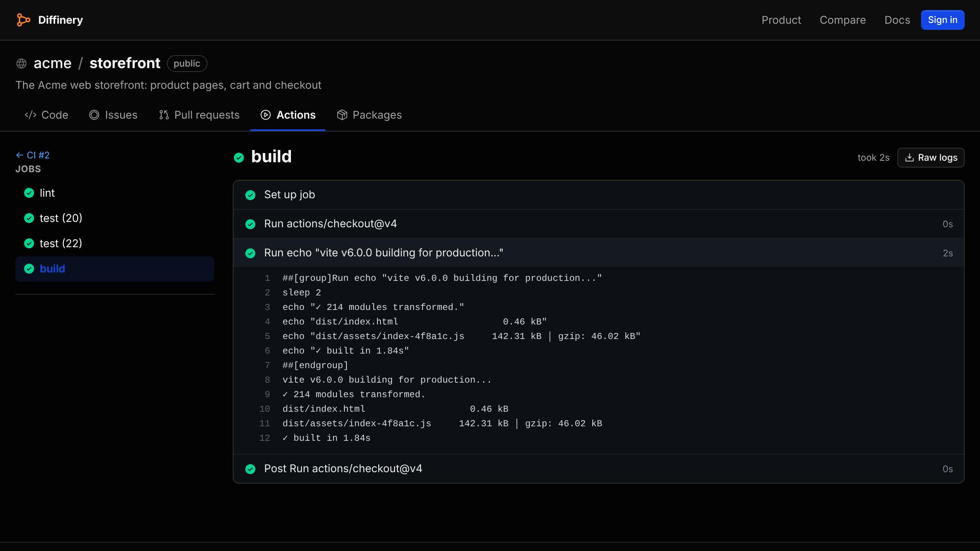Click the checkout@v4 step success icon
980x551 pixels.
pos(250,224)
